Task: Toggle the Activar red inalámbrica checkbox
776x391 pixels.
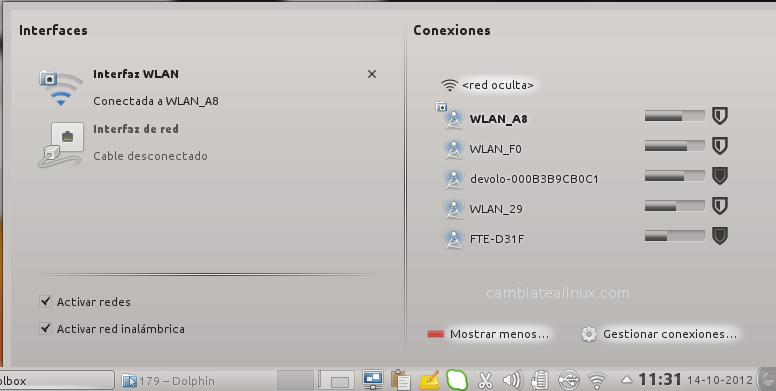Action: (x=46, y=328)
